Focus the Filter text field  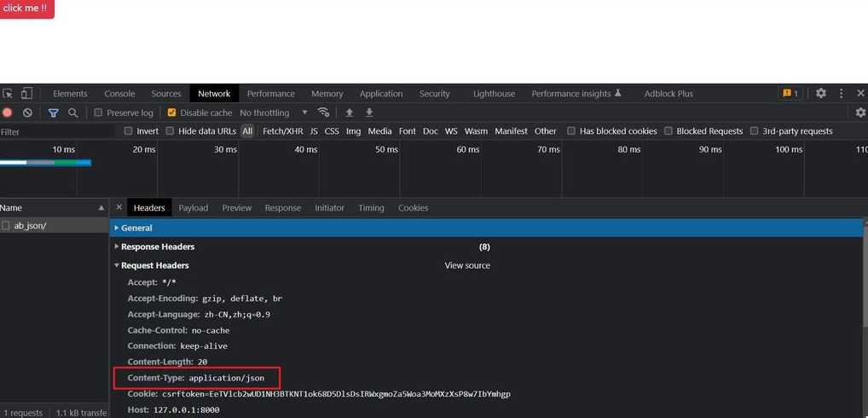coord(57,131)
